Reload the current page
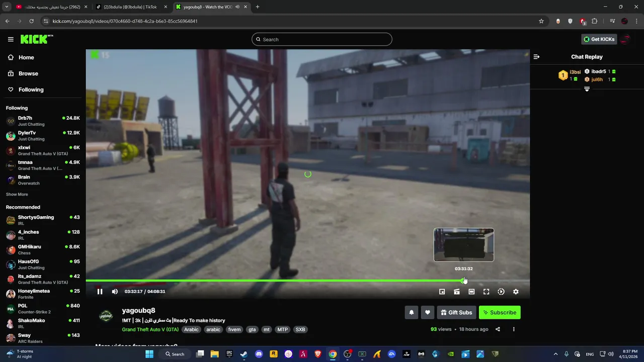644x362 pixels. tap(31, 21)
